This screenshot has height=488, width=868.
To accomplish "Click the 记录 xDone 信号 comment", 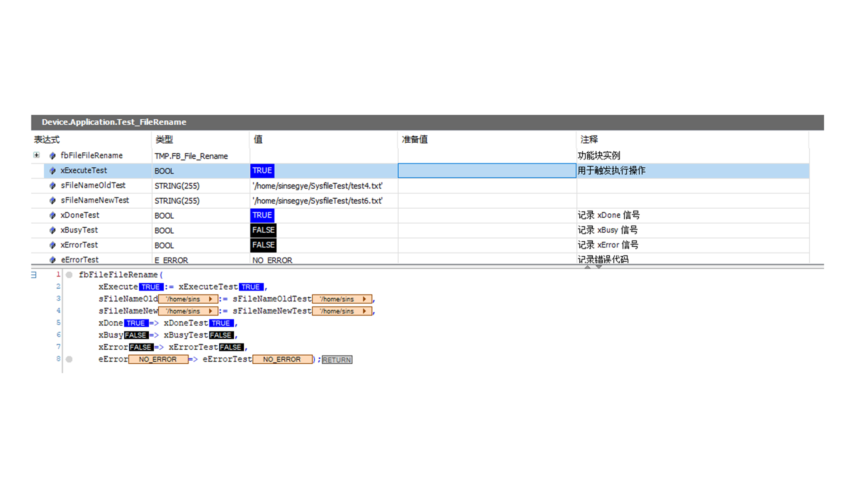I will pyautogui.click(x=609, y=215).
